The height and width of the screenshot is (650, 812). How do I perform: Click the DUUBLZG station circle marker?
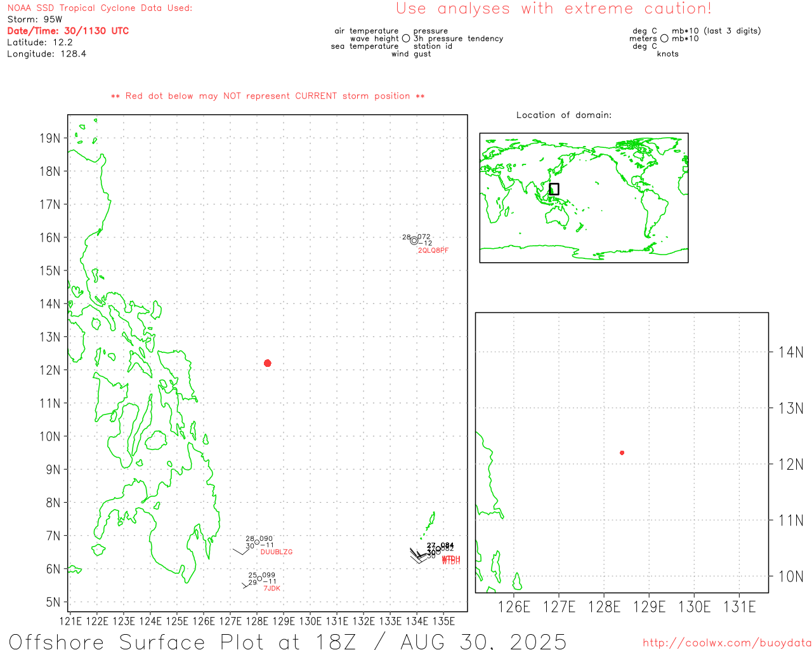tap(257, 543)
